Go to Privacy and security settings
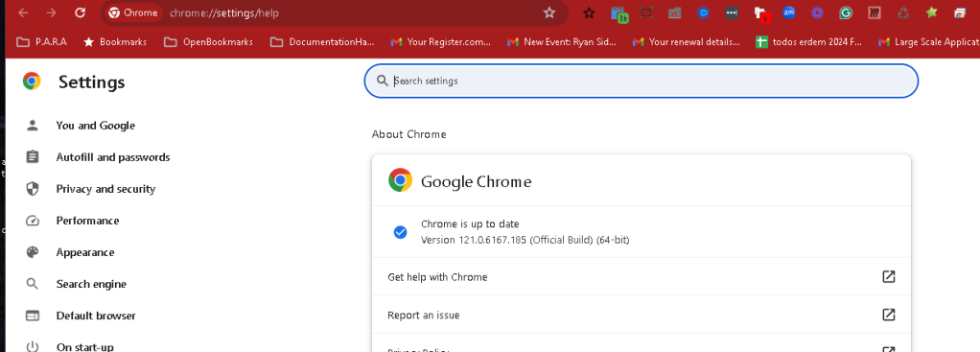Viewport: 980px width, 352px height. [x=105, y=189]
